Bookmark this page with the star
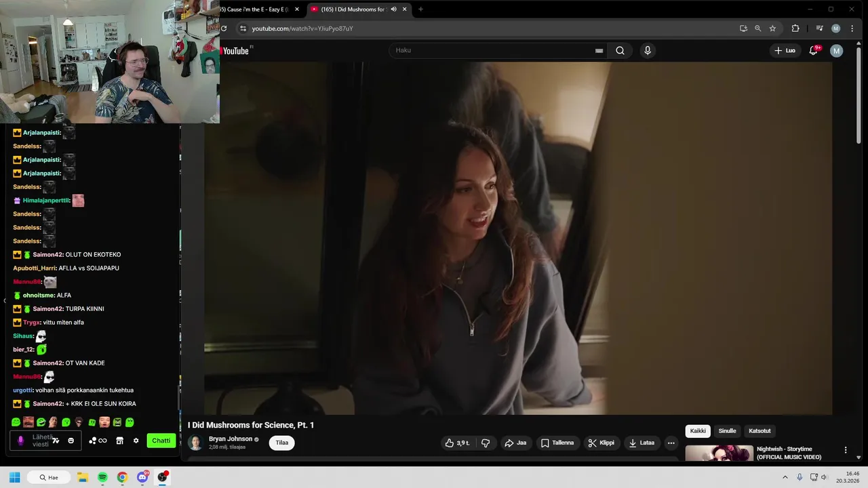868x488 pixels. tap(772, 28)
